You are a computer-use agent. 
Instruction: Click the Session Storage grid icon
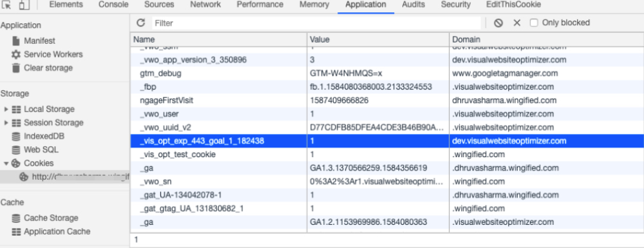click(x=16, y=123)
